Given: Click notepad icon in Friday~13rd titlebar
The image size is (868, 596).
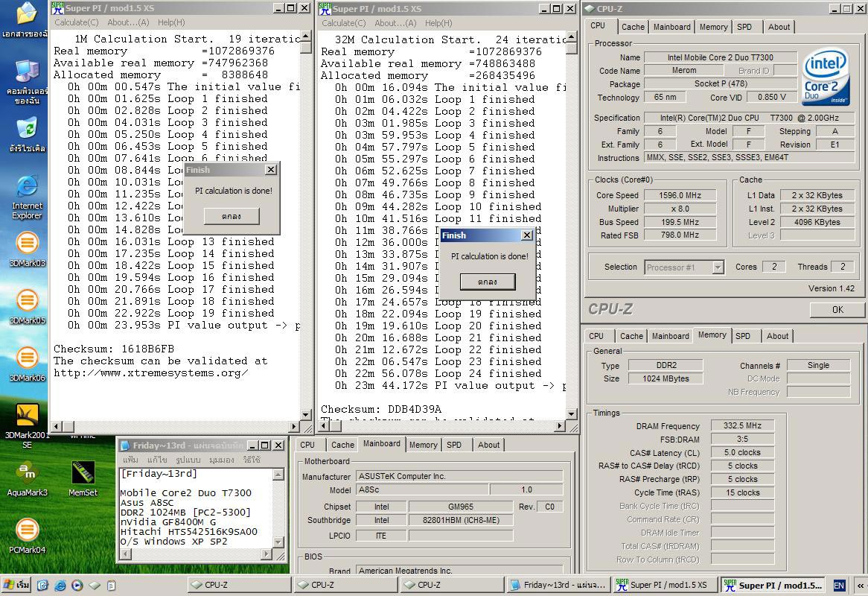Looking at the screenshot, I should point(125,446).
